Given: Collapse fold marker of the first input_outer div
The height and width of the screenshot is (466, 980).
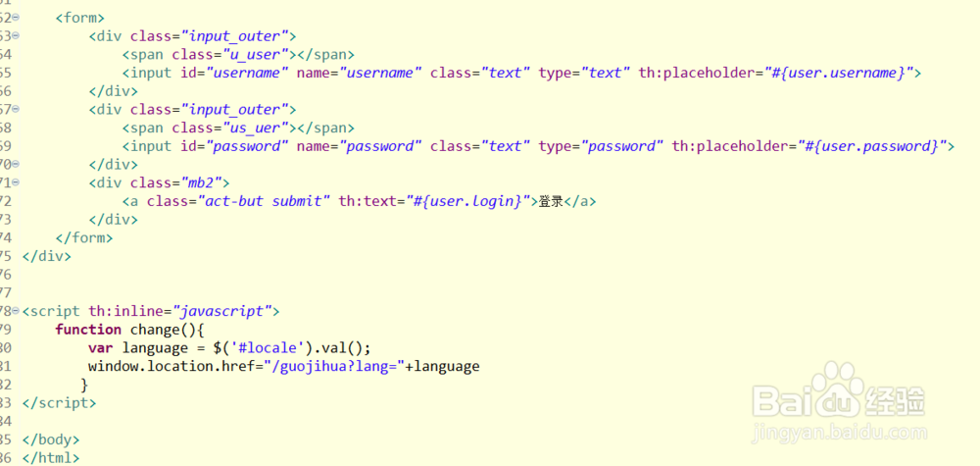Looking at the screenshot, I should (15, 35).
